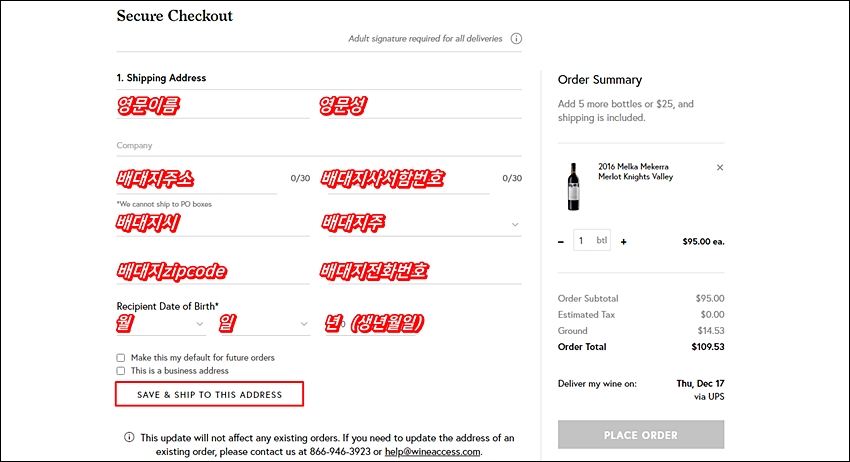This screenshot has width=850, height=462.
Task: Click the info icon beside the update notice
Action: click(x=129, y=437)
